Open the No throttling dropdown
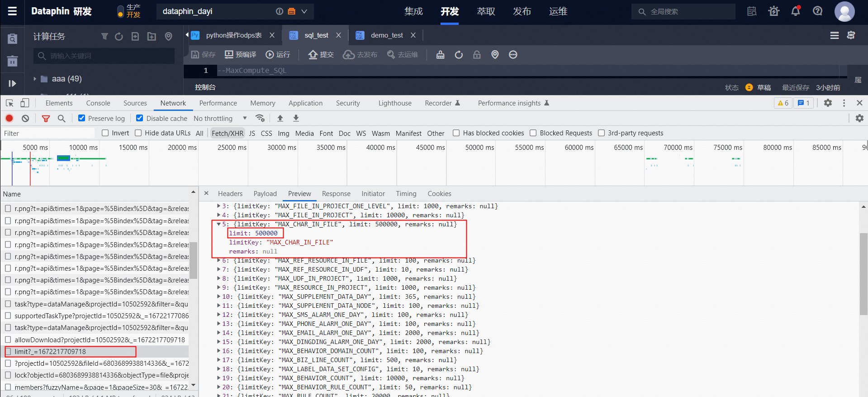Viewport: 868px width, 397px height. 220,118
